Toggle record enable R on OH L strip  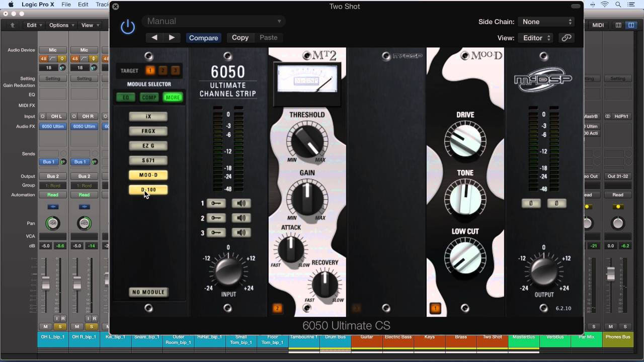click(x=63, y=319)
